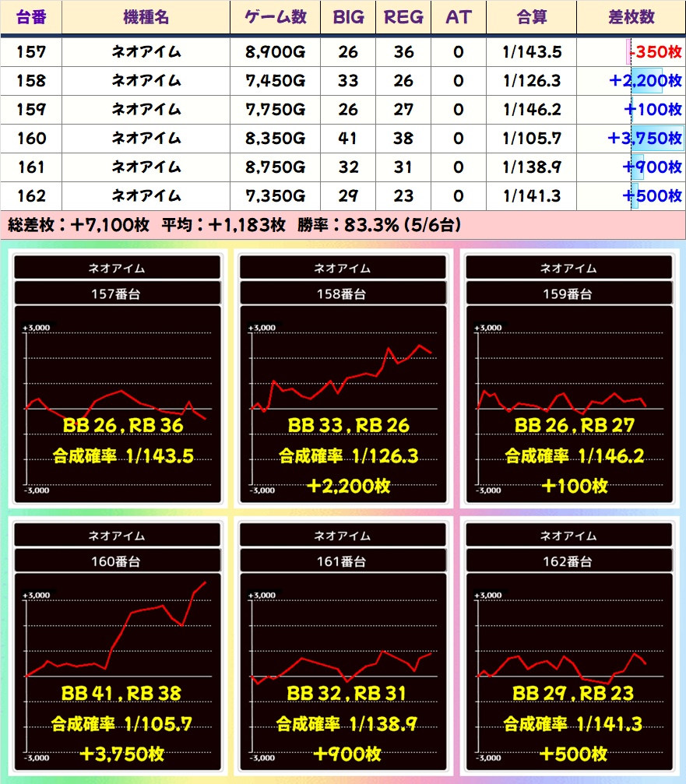
Task: Click the 機種名 column header
Action: point(146,17)
